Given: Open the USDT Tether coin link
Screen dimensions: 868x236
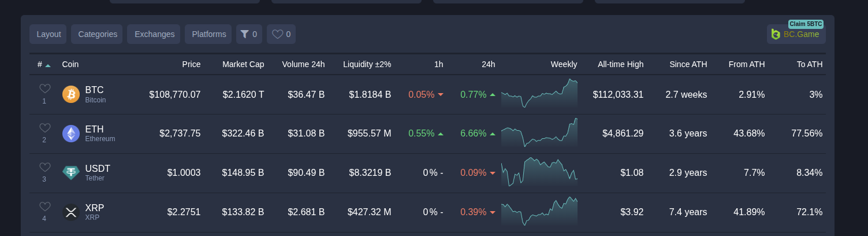Looking at the screenshot, I should pos(98,173).
